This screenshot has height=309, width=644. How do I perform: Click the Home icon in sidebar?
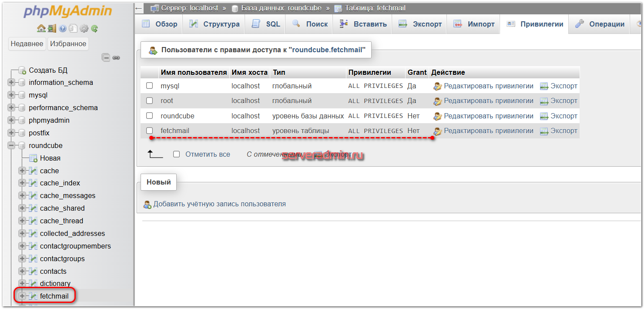tap(41, 29)
